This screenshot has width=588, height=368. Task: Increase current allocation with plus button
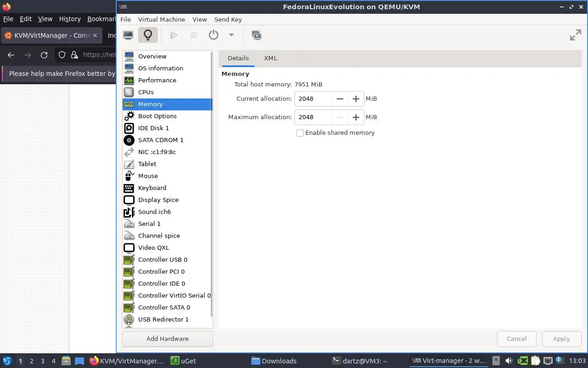356,99
